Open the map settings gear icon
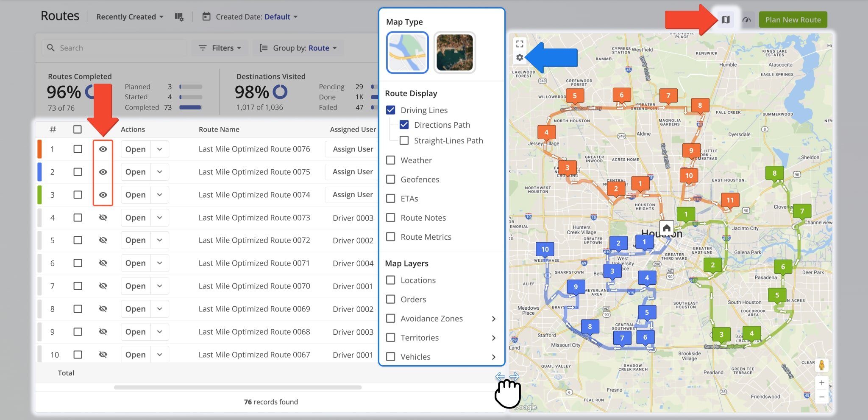The height and width of the screenshot is (420, 868). coord(520,58)
